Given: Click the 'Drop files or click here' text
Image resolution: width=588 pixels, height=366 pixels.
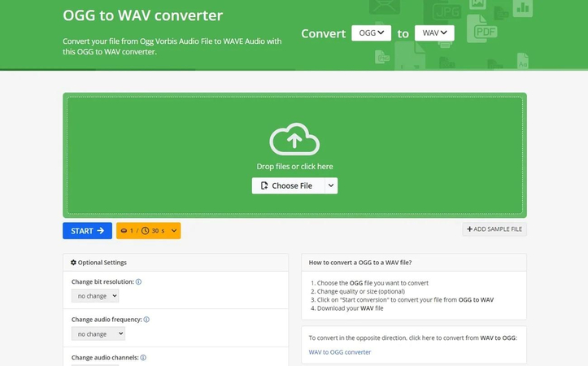Looking at the screenshot, I should coord(294,167).
